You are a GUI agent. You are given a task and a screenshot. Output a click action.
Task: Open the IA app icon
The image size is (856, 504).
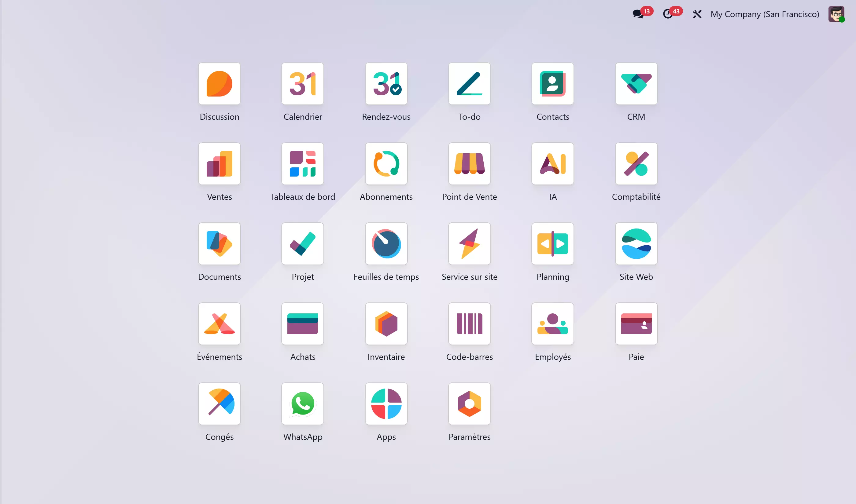(552, 164)
